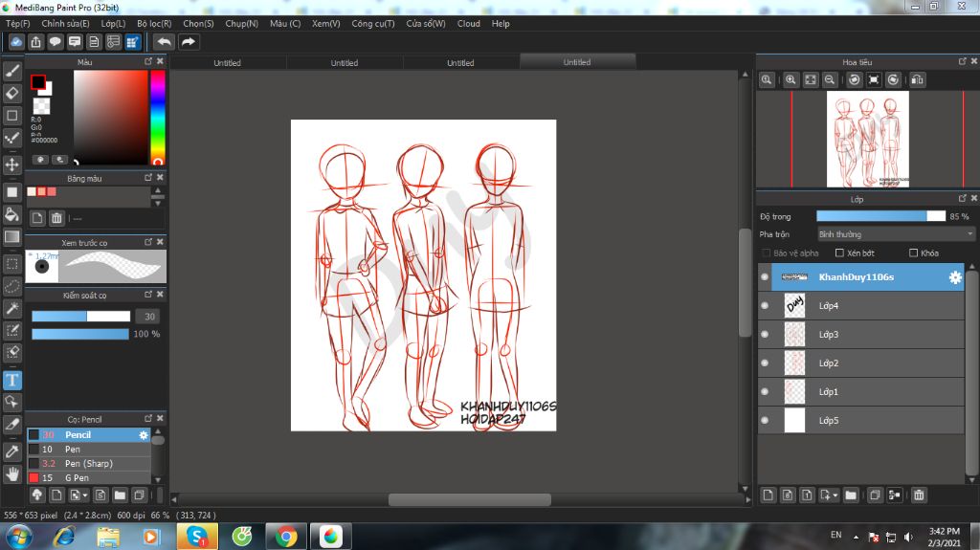Click the brush size slider
This screenshot has width=980, height=550.
tap(80, 317)
